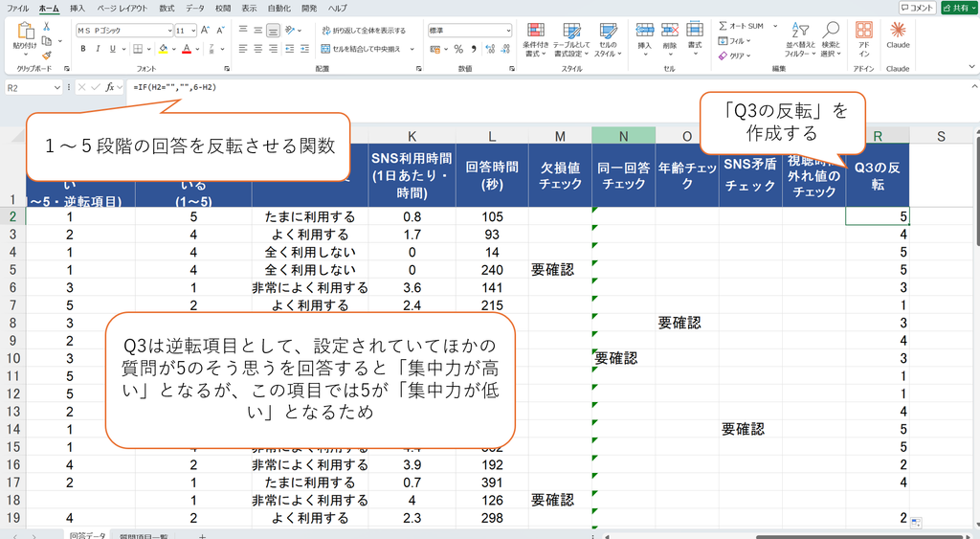Click the font color red A swatch
The image size is (980, 539).
187,49
